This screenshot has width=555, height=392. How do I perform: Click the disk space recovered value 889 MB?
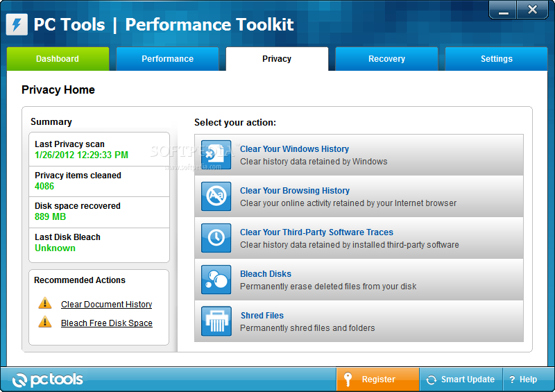[50, 216]
